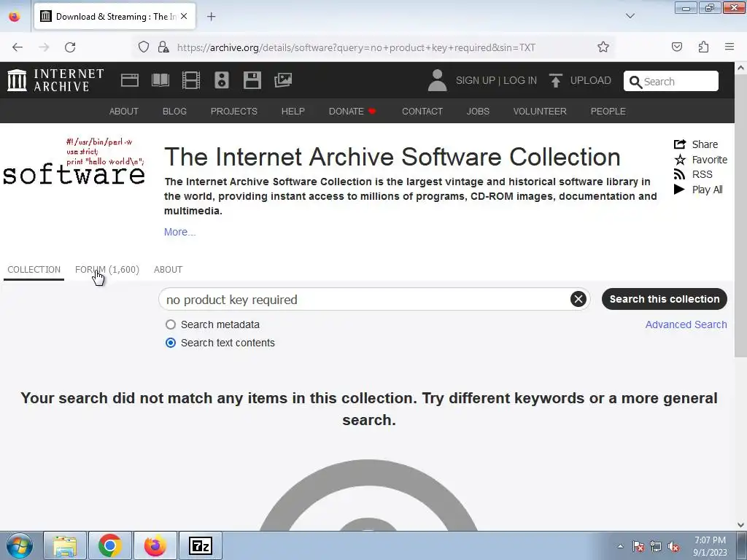Expand description with More... link
This screenshot has width=747, height=560.
click(x=179, y=232)
